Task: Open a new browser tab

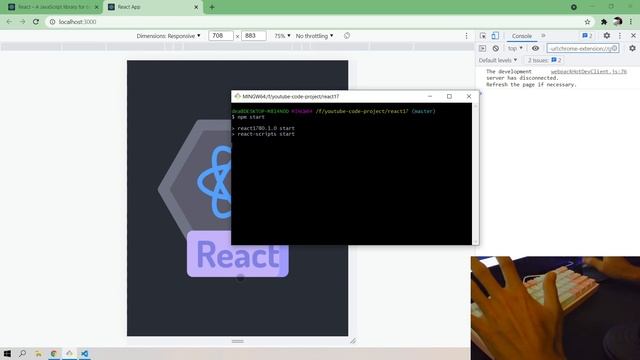Action: coord(211,7)
